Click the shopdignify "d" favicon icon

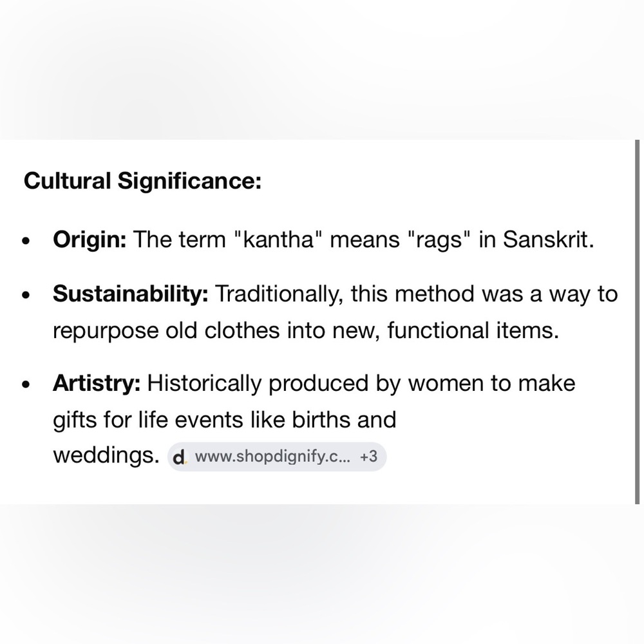point(180,457)
